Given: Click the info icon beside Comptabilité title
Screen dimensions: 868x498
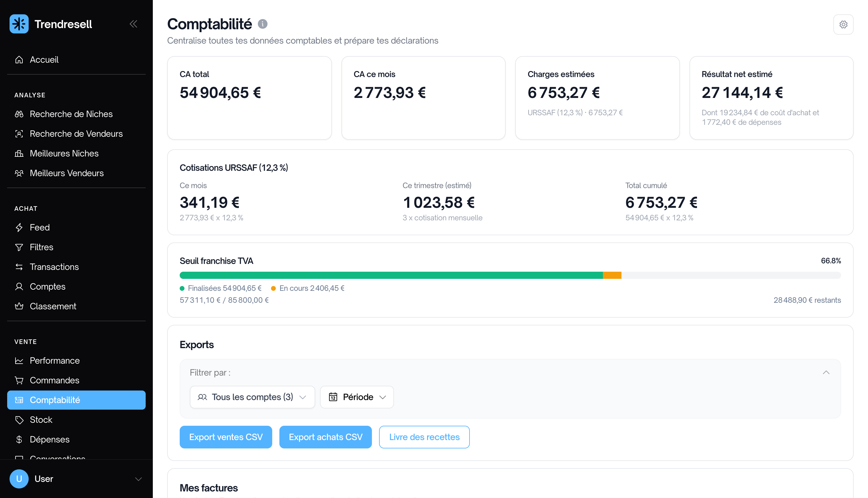Looking at the screenshot, I should 263,24.
